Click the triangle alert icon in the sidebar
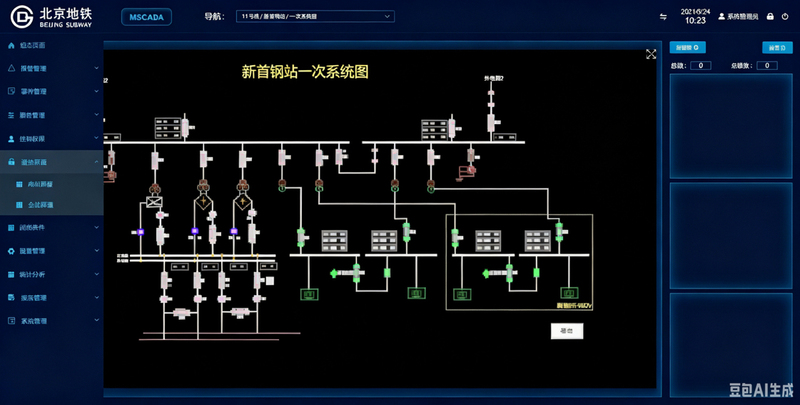The width and height of the screenshot is (800, 405). [x=11, y=68]
